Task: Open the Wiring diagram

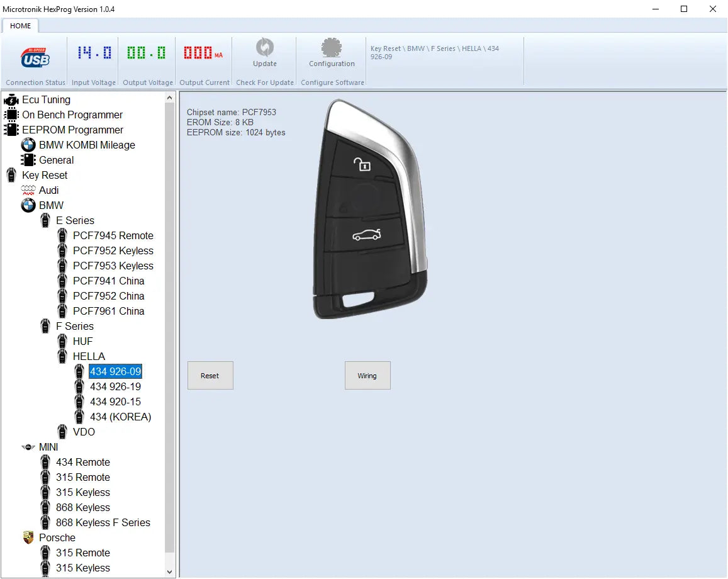Action: click(x=367, y=375)
